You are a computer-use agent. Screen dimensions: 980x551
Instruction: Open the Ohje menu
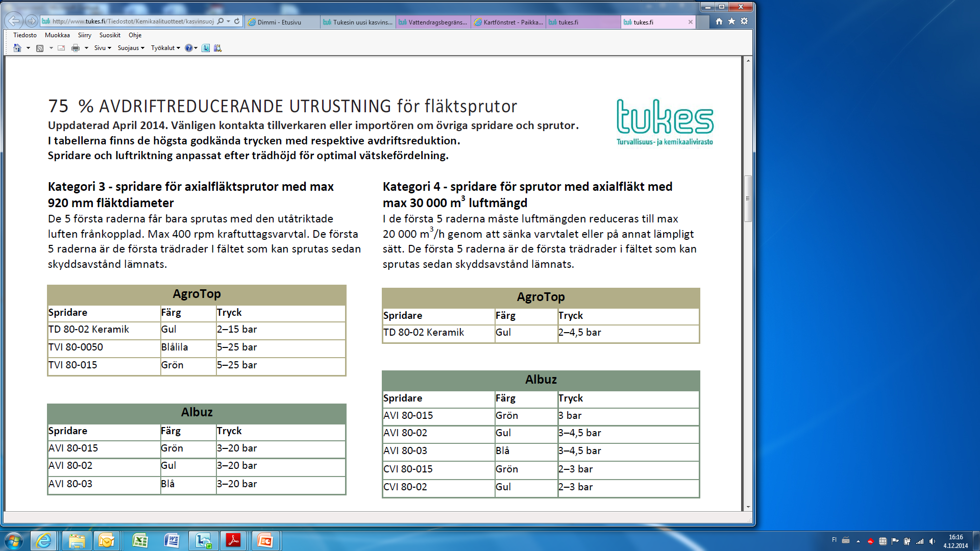tap(135, 35)
